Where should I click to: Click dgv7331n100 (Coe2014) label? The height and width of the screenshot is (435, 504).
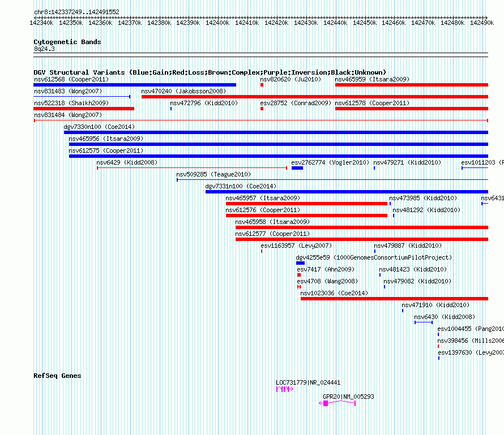pyautogui.click(x=241, y=186)
